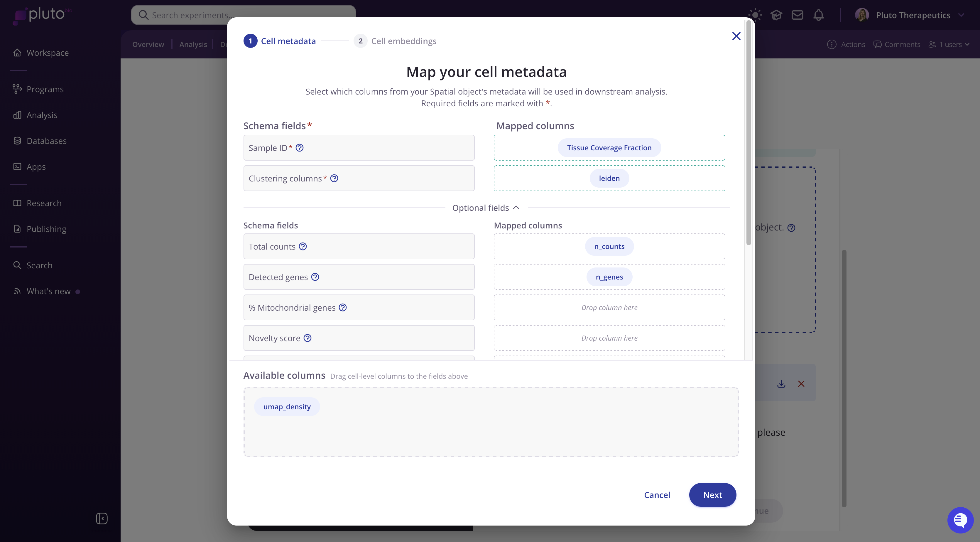This screenshot has width=980, height=542.
Task: Click the dialog's vertical scrollbar
Action: point(749,133)
